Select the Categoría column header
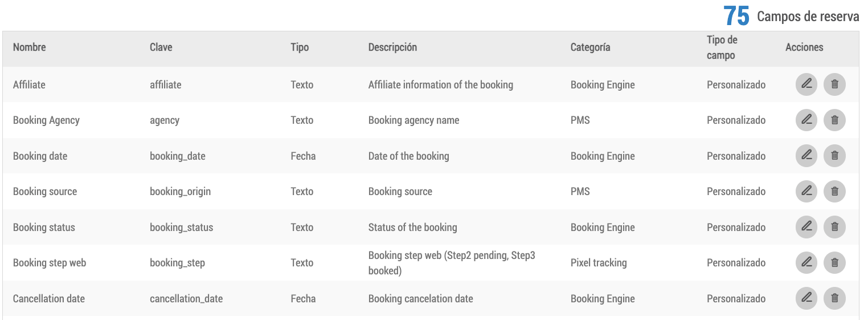This screenshot has height=320, width=868. coord(591,47)
